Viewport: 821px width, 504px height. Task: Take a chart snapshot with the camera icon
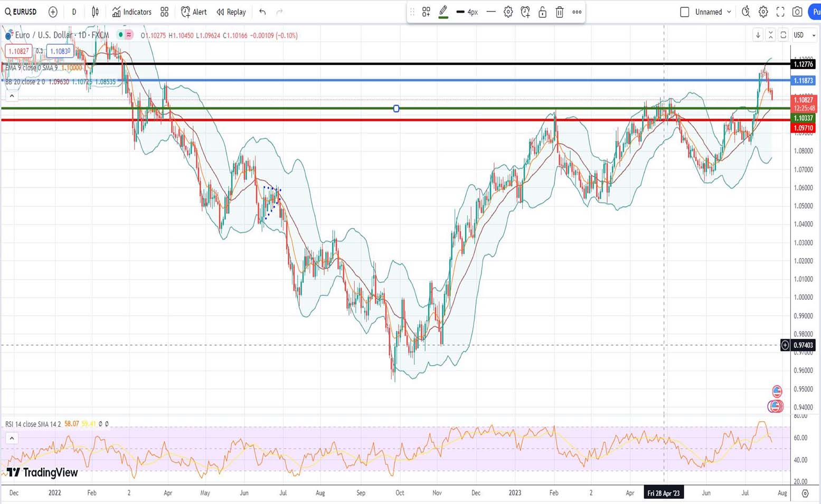pos(798,12)
